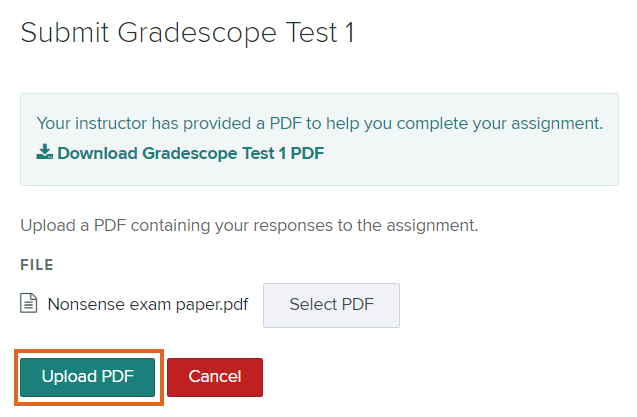The width and height of the screenshot is (637, 417).
Task: Click the '.pdf' extension of the selected file
Action: [232, 304]
